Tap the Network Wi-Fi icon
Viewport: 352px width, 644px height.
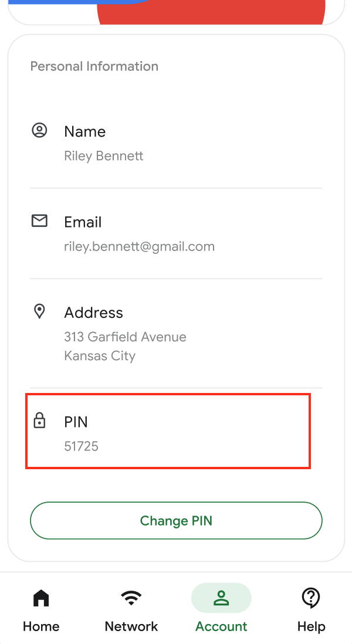131,598
